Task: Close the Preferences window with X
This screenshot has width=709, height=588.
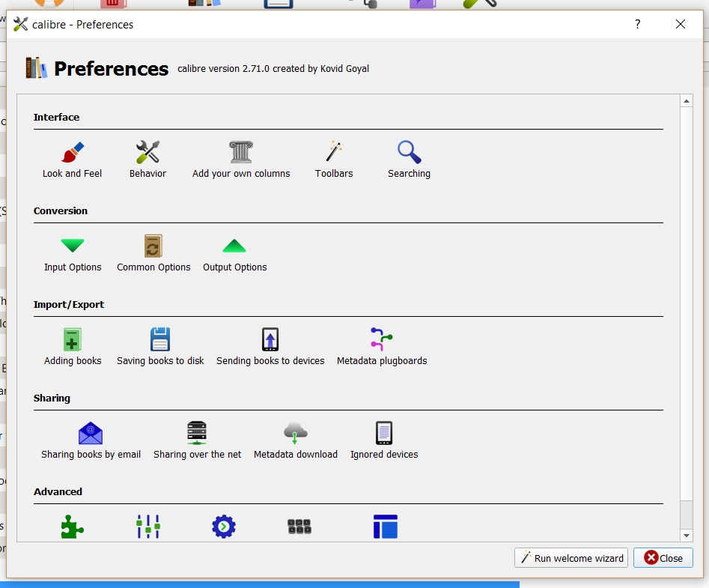Action: (x=681, y=24)
